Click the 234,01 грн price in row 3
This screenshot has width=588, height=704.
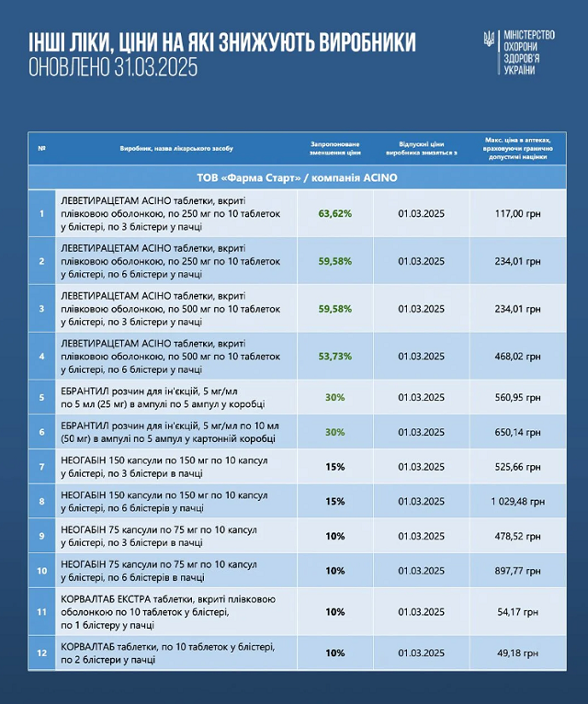click(518, 309)
